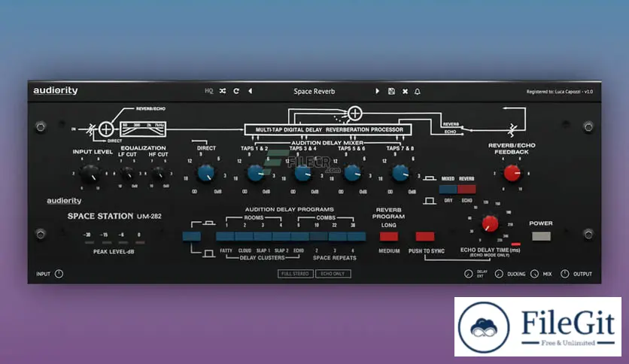Select Combs 38 / Space Repeats 4 button
This screenshot has height=364, width=629.
coord(356,236)
